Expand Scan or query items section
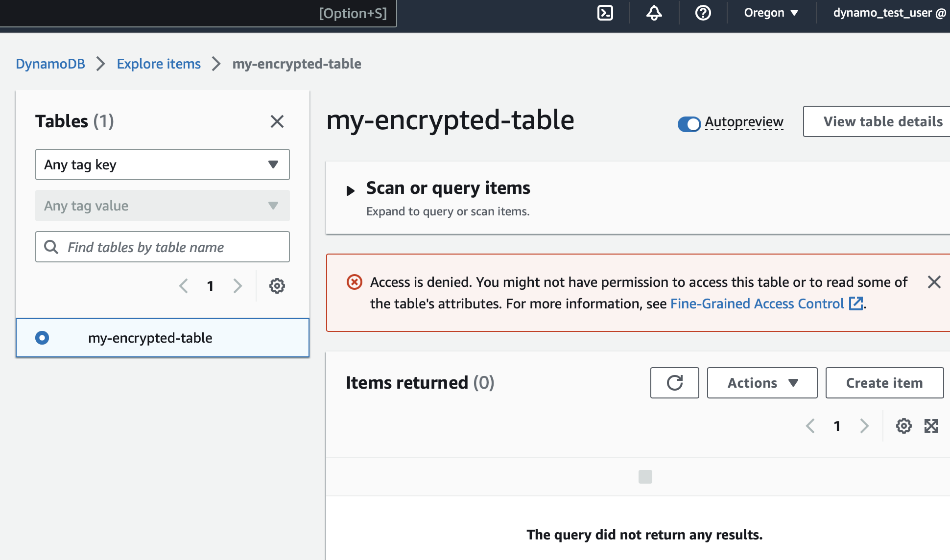950x560 pixels. pyautogui.click(x=351, y=190)
